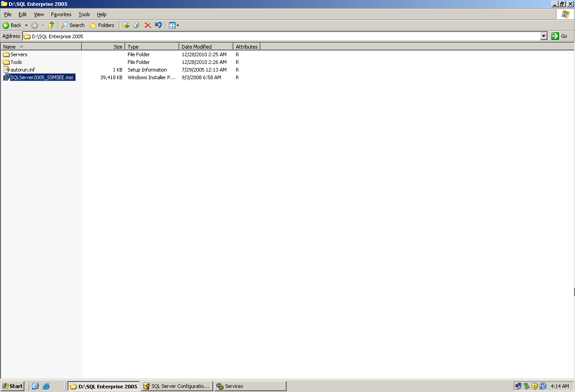The height and width of the screenshot is (392, 575).
Task: Sort files by Name column
Action: (41, 46)
